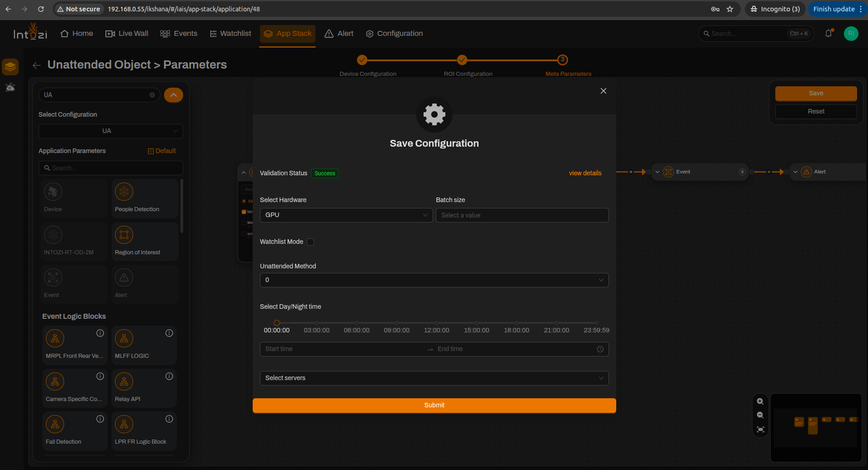Open the Select servers dropdown
This screenshot has height=470, width=868.
pyautogui.click(x=434, y=378)
